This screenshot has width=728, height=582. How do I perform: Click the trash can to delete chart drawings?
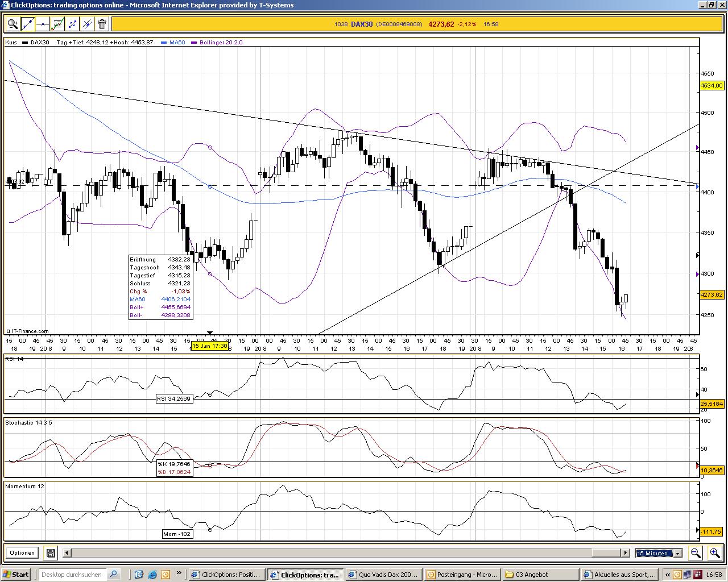(x=101, y=24)
